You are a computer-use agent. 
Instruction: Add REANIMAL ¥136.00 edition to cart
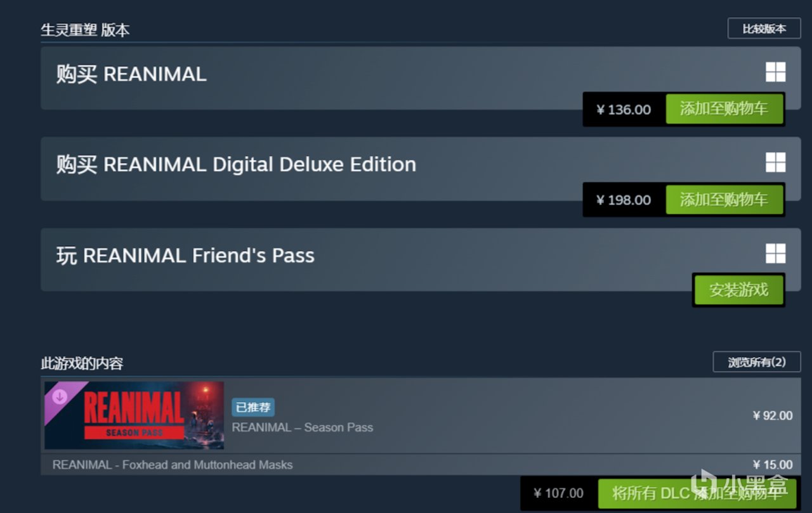click(724, 109)
